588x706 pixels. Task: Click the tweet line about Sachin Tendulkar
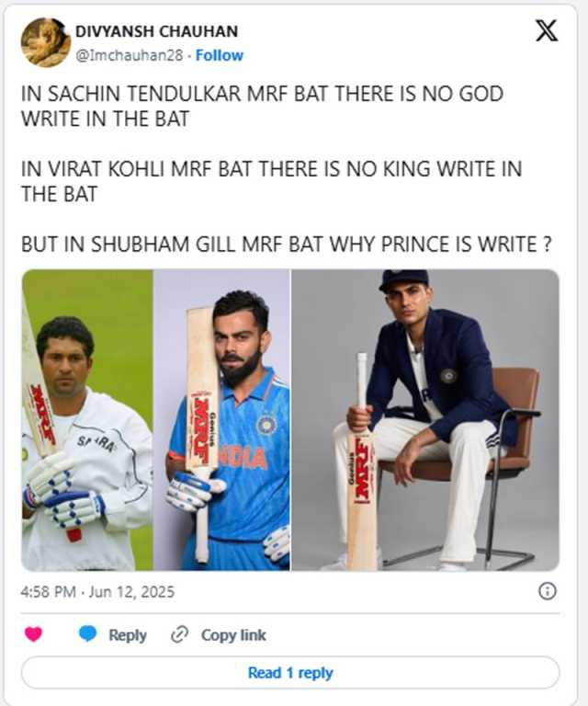[x=262, y=107]
